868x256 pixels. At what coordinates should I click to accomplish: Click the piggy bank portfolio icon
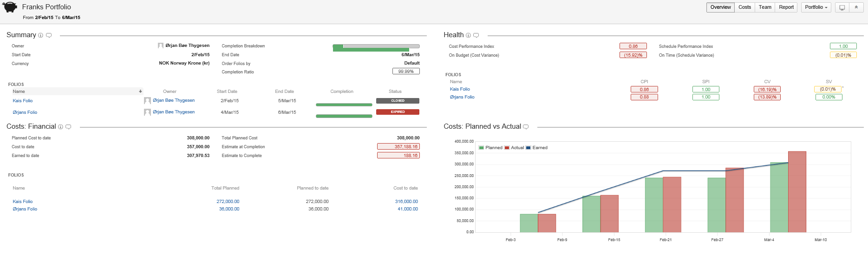pyautogui.click(x=10, y=7)
